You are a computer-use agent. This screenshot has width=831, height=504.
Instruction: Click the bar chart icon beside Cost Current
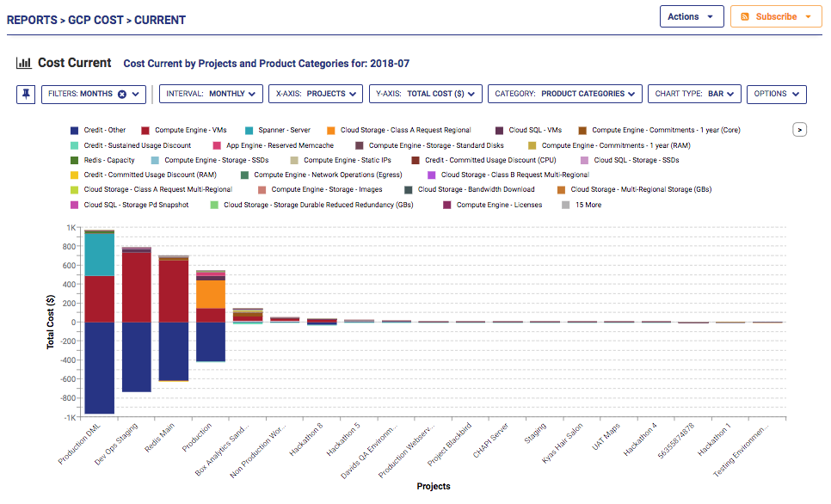click(x=22, y=63)
